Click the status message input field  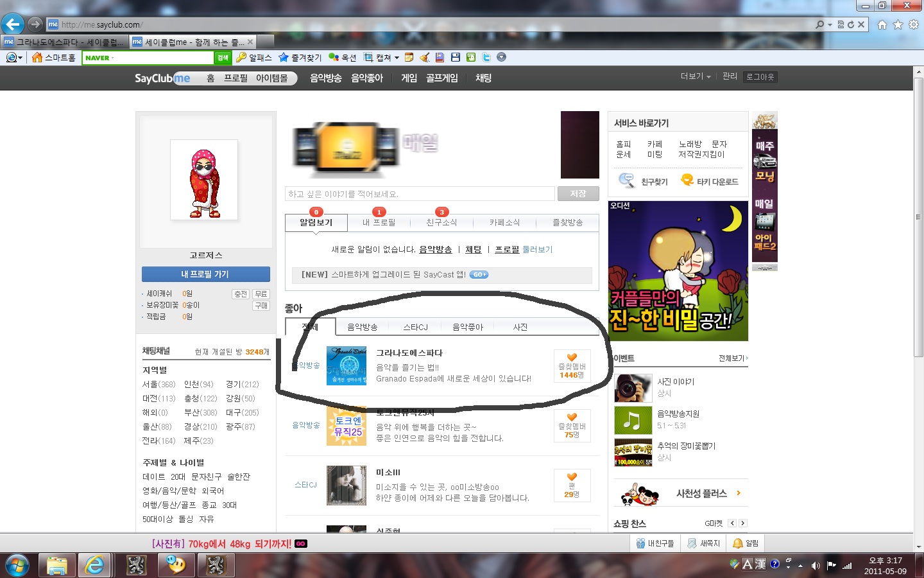tap(420, 193)
